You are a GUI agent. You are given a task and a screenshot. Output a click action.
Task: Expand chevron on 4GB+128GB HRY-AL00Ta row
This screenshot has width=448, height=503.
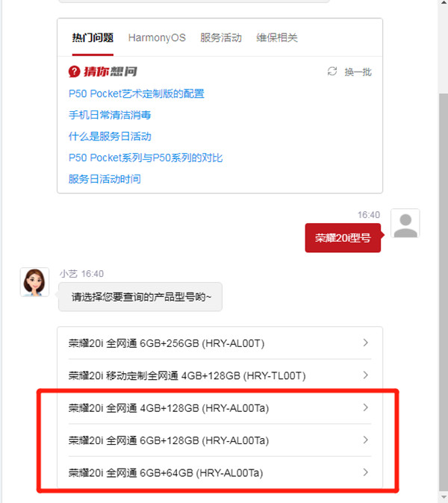pyautogui.click(x=365, y=407)
